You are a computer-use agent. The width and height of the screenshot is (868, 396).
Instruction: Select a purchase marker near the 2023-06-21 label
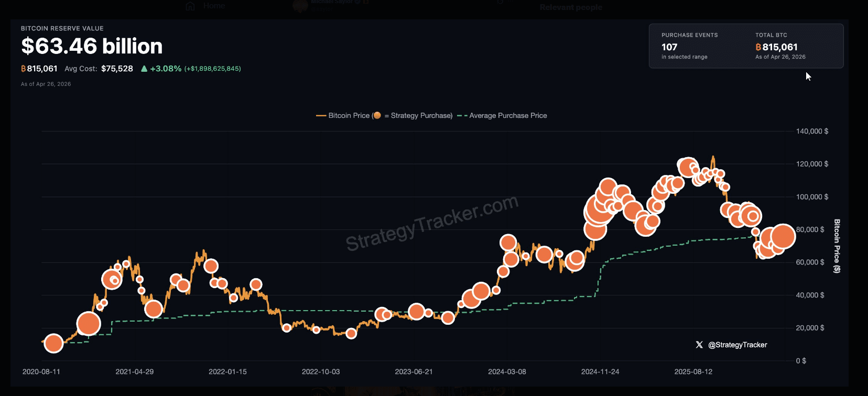coord(416,311)
